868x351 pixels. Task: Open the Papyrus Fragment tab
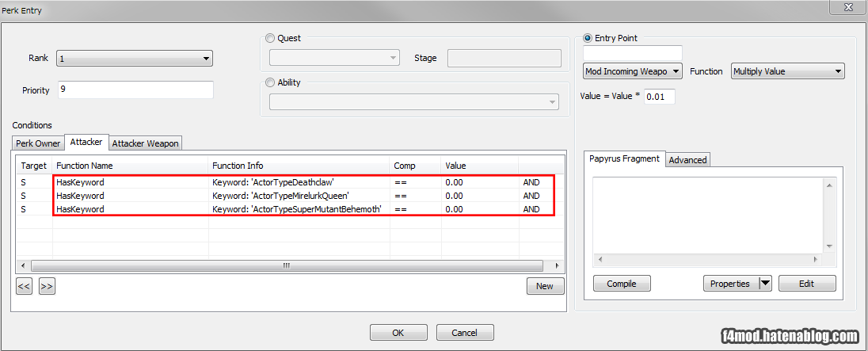624,158
